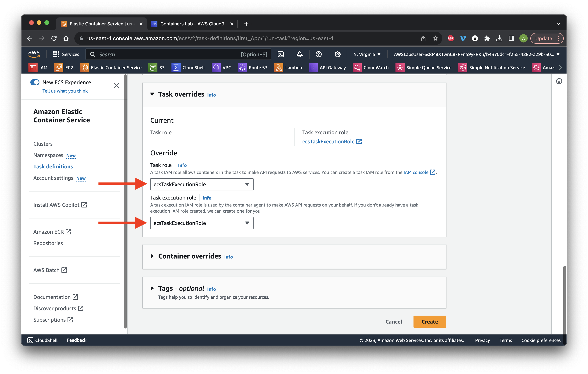Click the Cancel button
This screenshot has height=374, width=588.
[x=394, y=321]
